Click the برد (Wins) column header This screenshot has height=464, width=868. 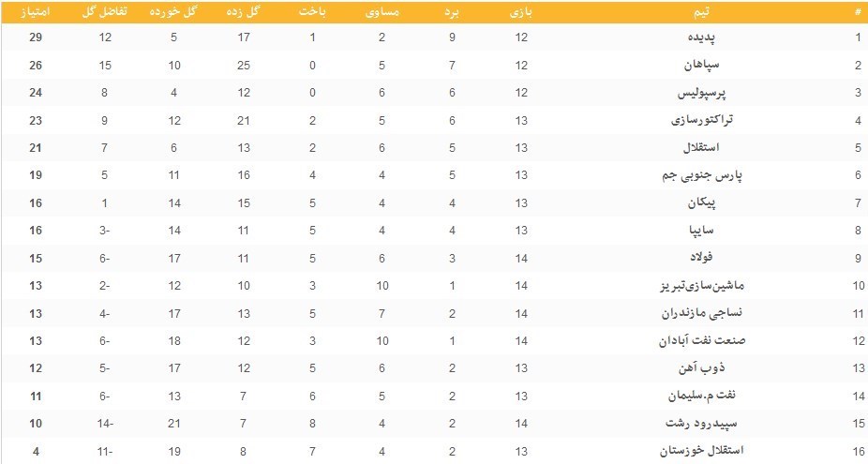point(452,11)
